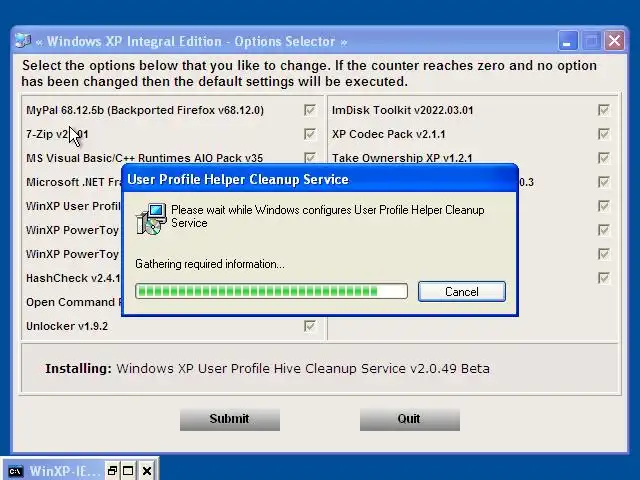Close the Options Selector window
This screenshot has height=480, width=640.
[x=614, y=41]
